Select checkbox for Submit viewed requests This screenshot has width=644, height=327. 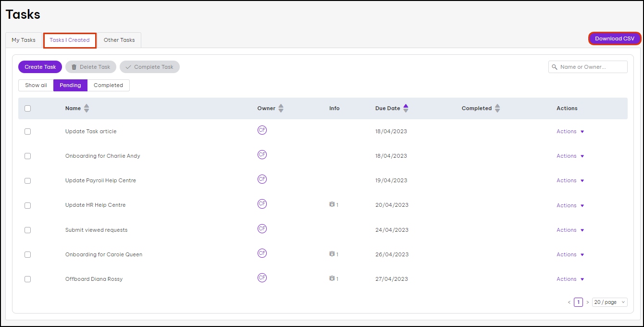click(27, 230)
